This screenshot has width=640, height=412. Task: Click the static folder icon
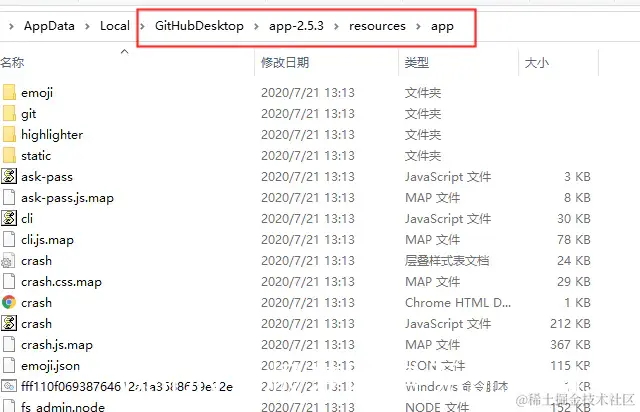point(9,155)
